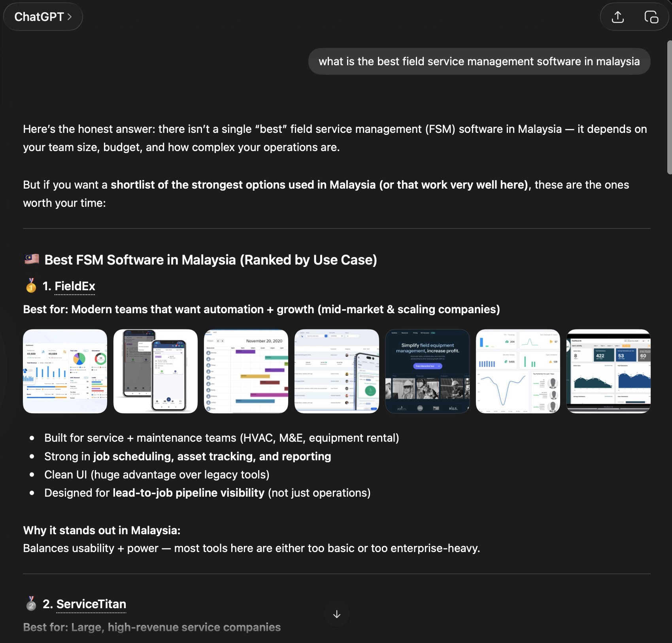Click 'Best for: Large, high-revenue service companies'

[152, 627]
